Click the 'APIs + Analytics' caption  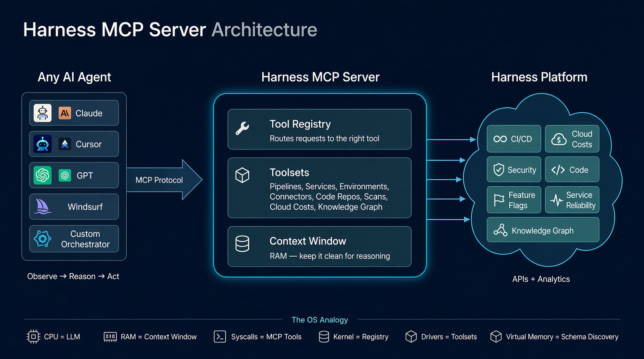pos(541,279)
